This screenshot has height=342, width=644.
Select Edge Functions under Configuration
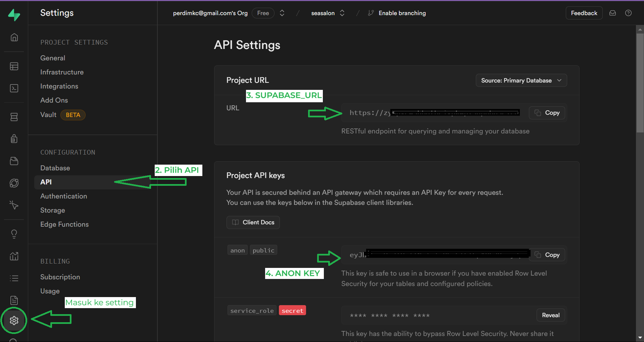pyautogui.click(x=64, y=224)
